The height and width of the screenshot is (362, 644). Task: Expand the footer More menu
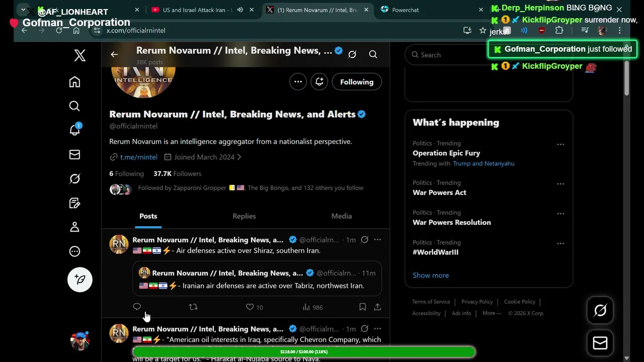point(492,313)
